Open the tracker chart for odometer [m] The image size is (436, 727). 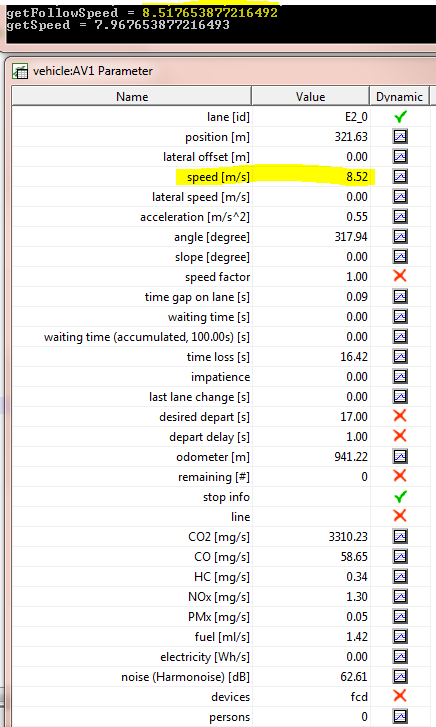(x=400, y=457)
